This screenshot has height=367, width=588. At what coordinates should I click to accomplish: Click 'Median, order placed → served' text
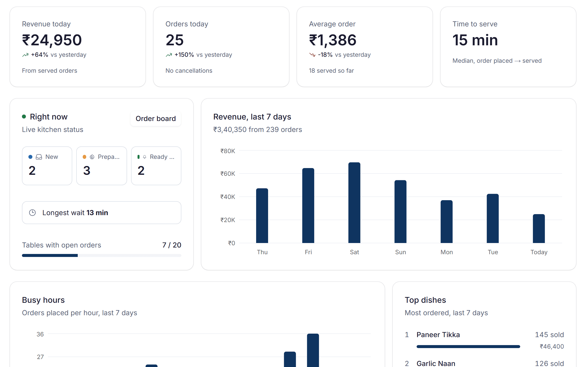(x=497, y=61)
